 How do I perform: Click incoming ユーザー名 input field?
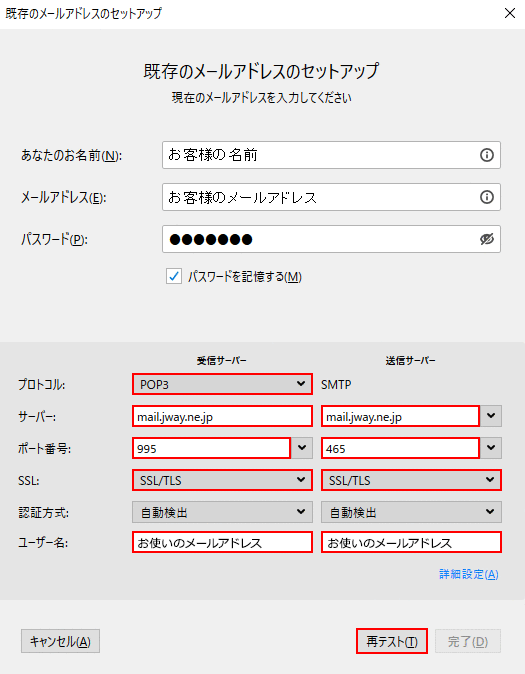point(222,542)
